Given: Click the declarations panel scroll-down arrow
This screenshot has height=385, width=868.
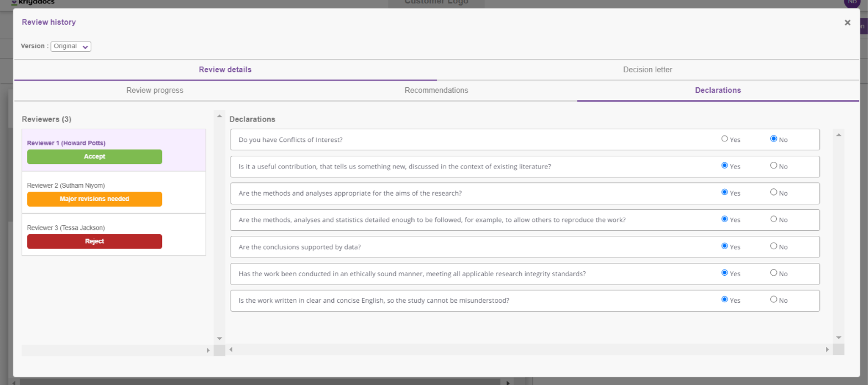Looking at the screenshot, I should pos(839,337).
